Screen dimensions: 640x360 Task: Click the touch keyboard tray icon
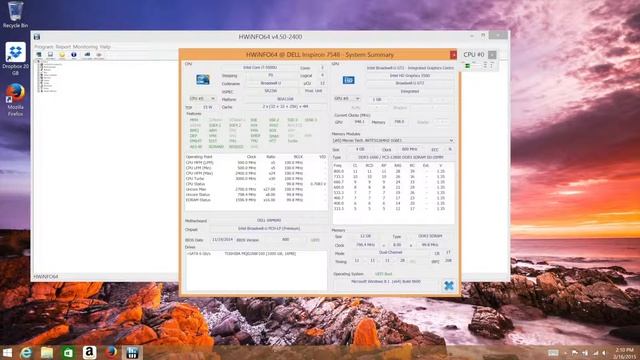click(553, 353)
